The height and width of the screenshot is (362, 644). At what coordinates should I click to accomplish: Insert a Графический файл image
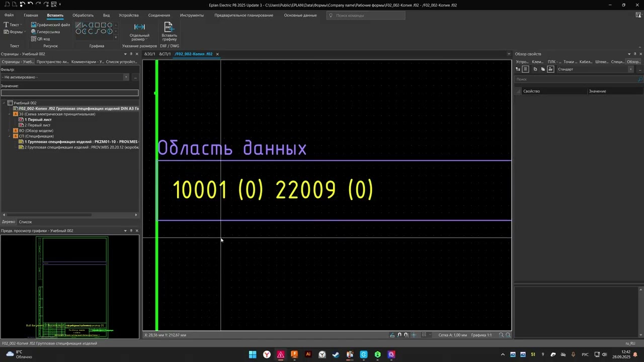tap(50, 25)
